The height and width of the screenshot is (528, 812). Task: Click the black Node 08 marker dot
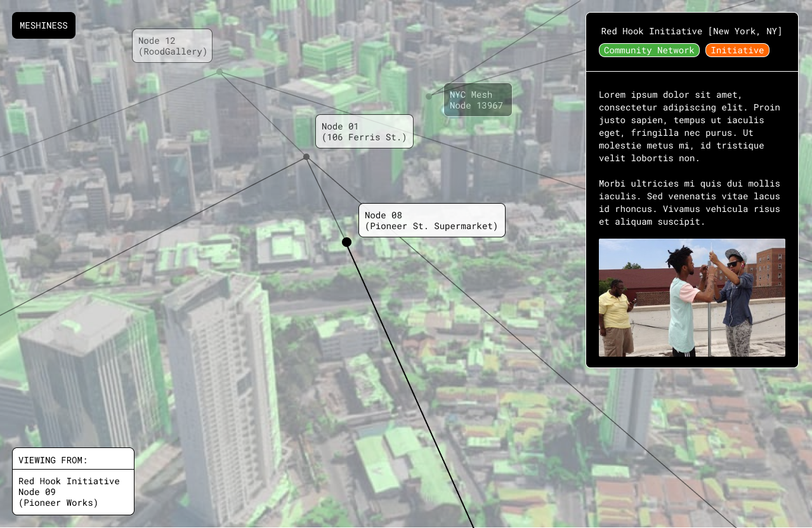click(346, 242)
